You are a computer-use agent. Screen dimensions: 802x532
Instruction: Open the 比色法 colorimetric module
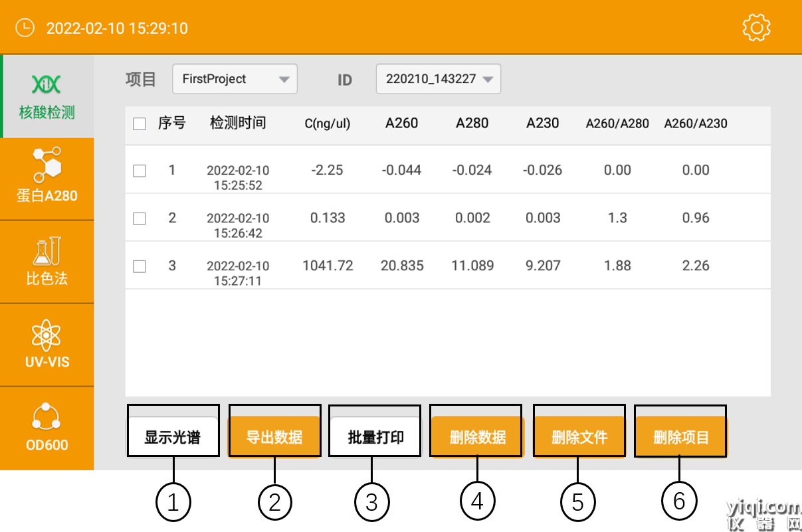[x=47, y=262]
